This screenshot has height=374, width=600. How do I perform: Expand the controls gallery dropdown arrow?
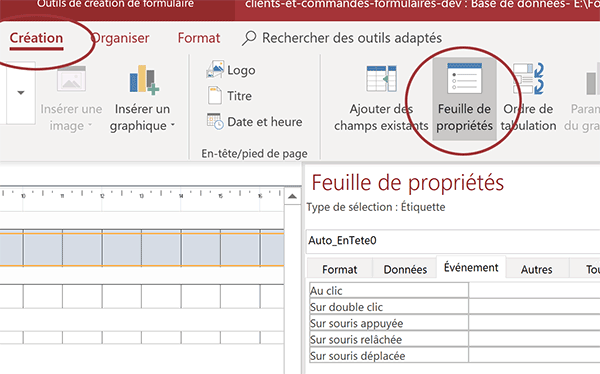pyautogui.click(x=21, y=93)
